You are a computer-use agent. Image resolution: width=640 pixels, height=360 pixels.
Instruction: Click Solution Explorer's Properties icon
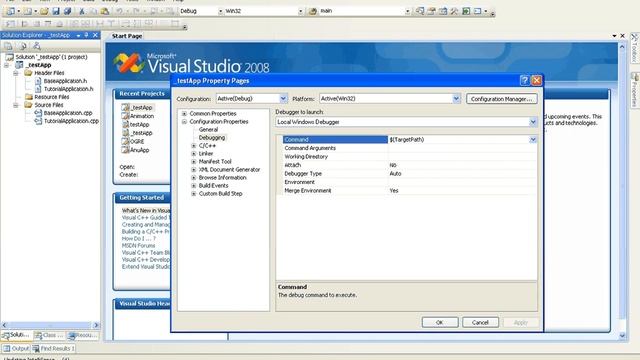[x=8, y=46]
